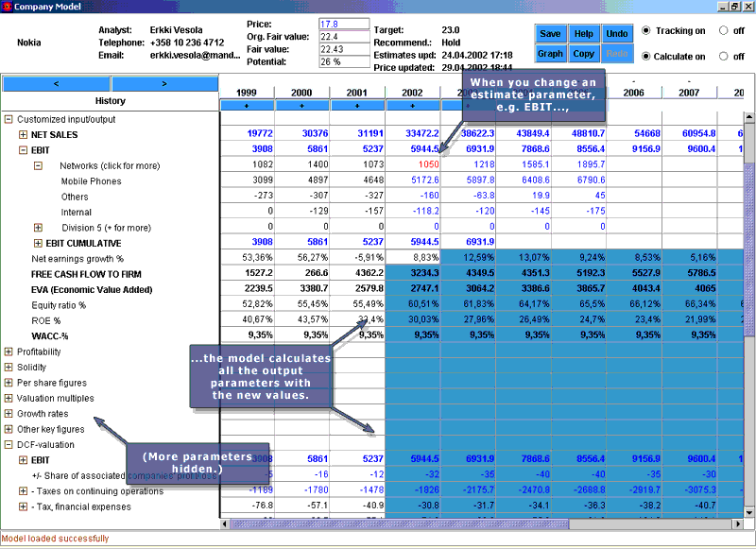The height and width of the screenshot is (549, 756).
Task: Click the Price input field showing 17.8
Action: [344, 25]
